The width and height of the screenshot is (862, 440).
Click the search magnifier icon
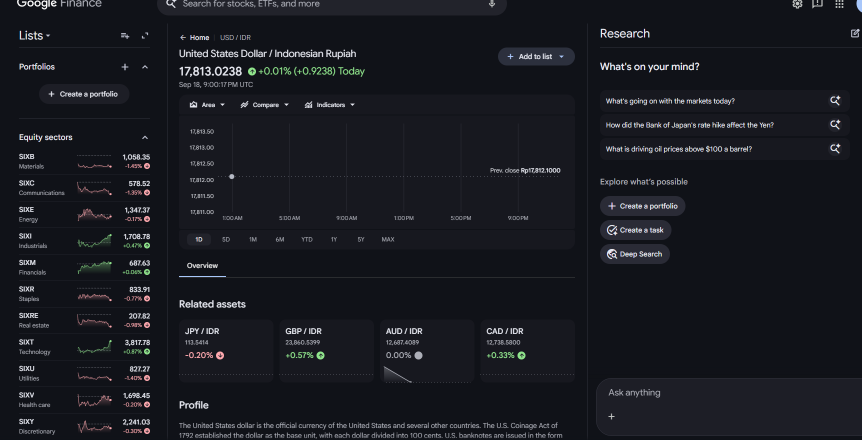[170, 4]
